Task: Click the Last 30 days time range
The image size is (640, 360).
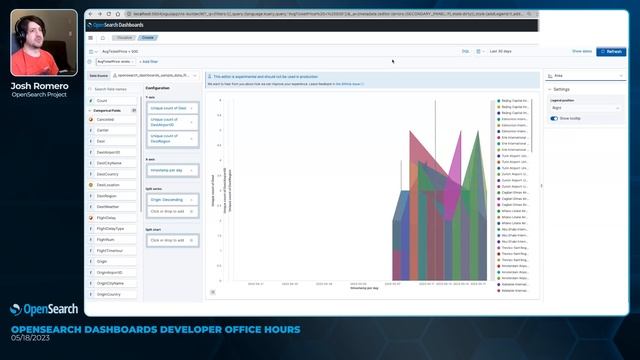Action: coord(500,51)
